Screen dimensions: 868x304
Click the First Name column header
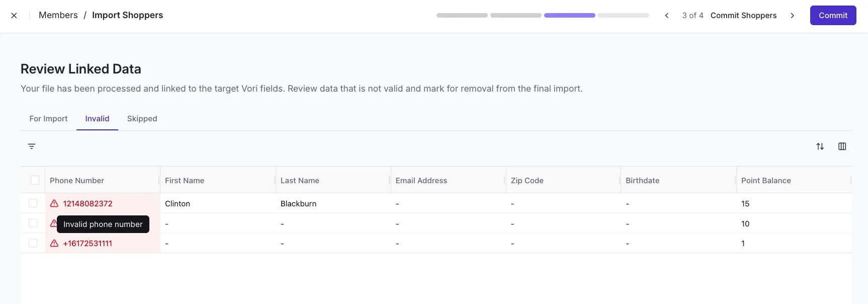218,180
